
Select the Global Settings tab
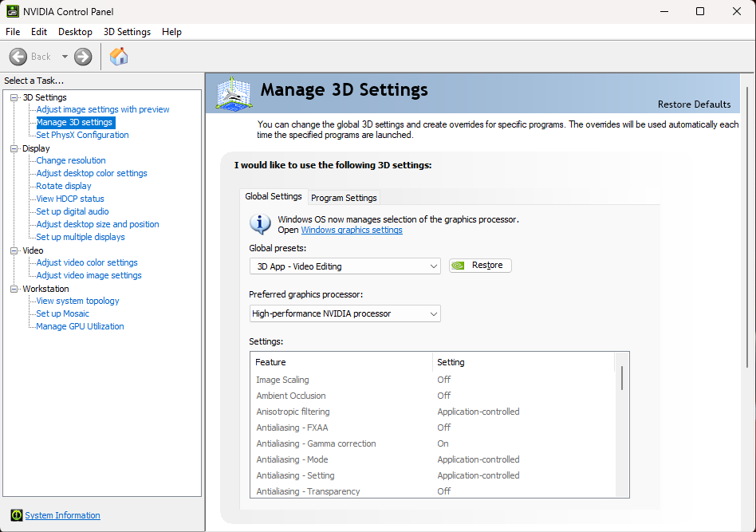274,196
